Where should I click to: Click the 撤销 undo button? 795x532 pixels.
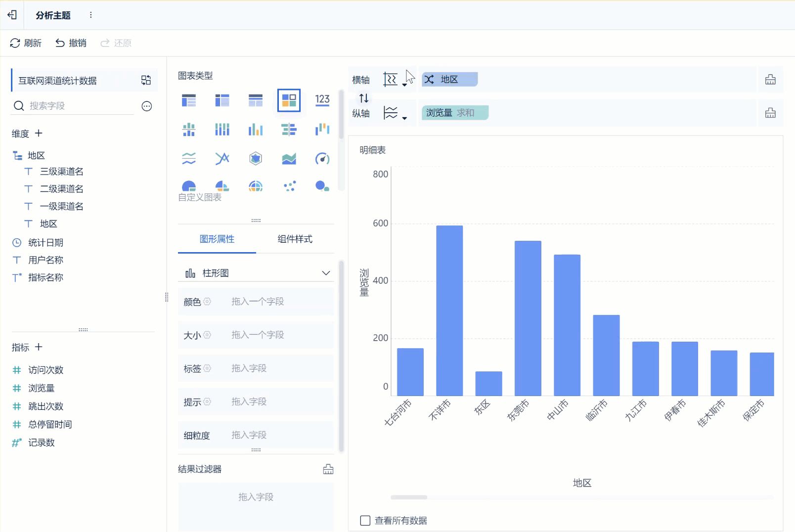pyautogui.click(x=71, y=43)
